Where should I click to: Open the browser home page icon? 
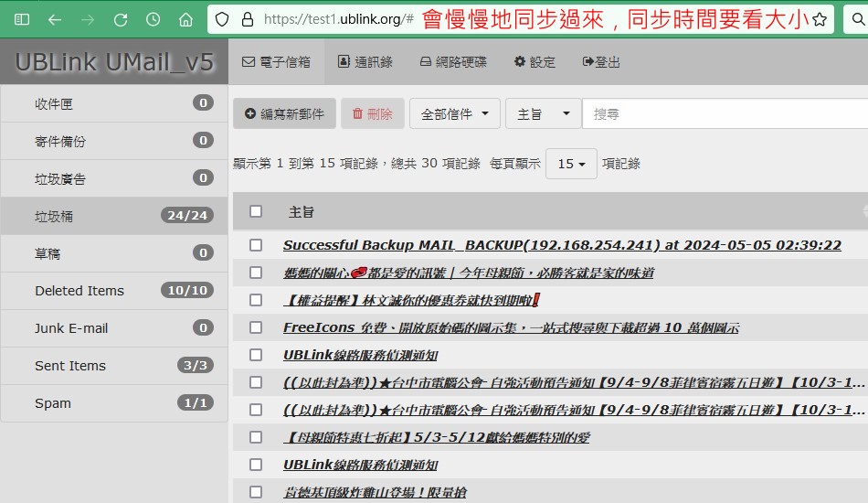tap(185, 19)
